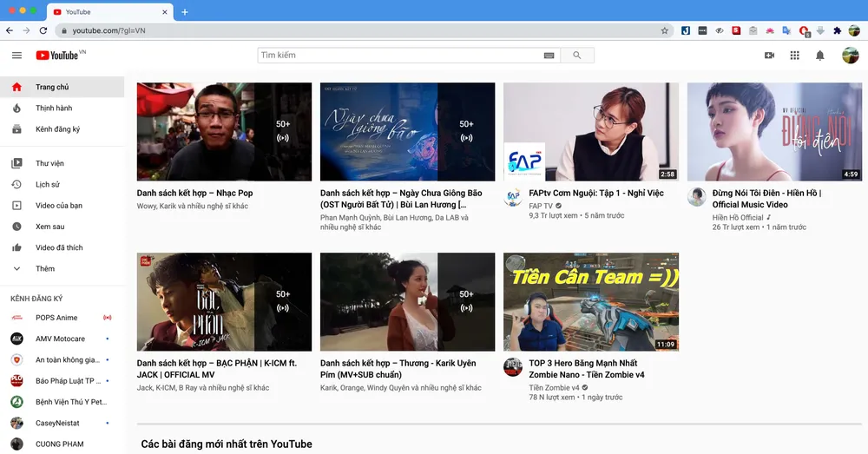Open CaseyNeistat channel

pyautogui.click(x=62, y=423)
